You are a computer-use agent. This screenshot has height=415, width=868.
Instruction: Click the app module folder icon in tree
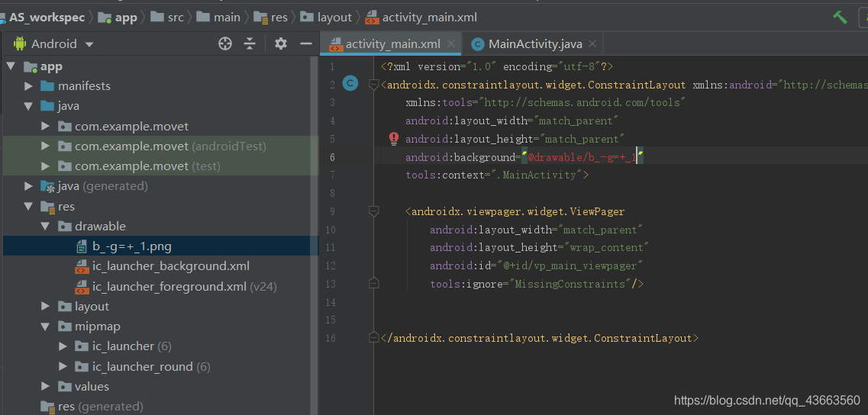31,67
